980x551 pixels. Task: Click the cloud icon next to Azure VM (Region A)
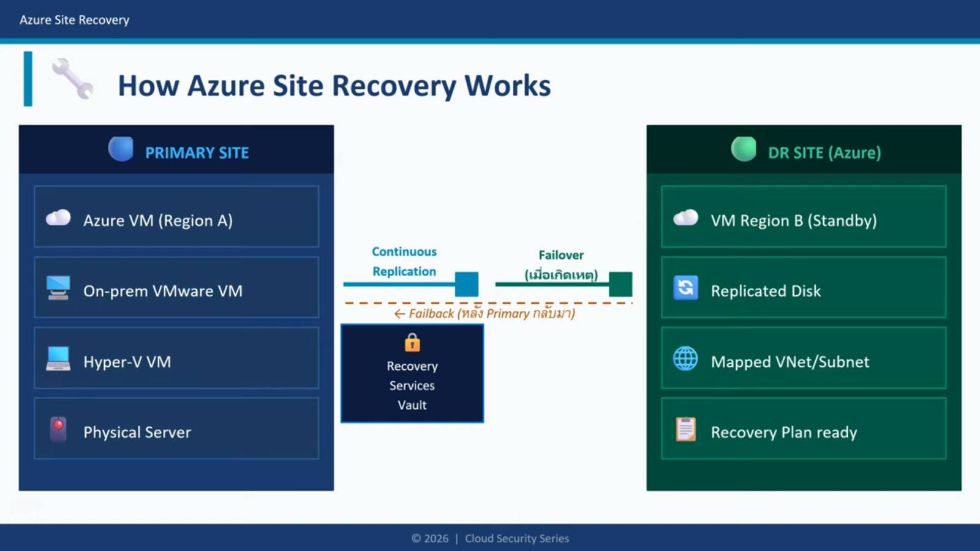[x=58, y=217]
